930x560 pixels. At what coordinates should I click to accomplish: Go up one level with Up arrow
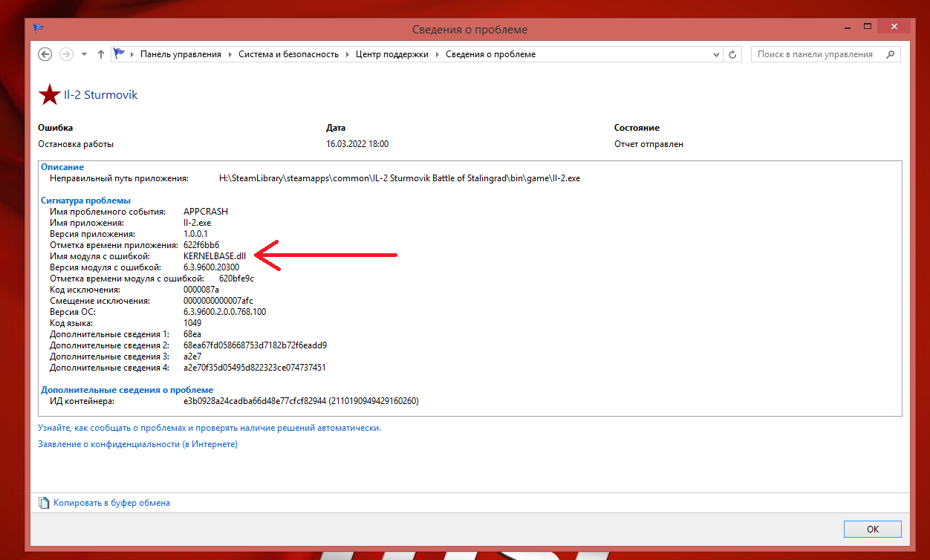(101, 54)
